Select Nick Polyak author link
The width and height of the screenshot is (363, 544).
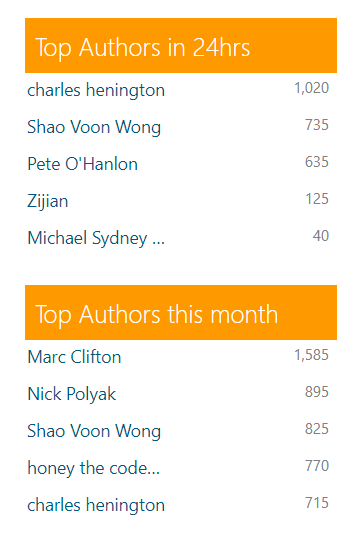point(71,394)
